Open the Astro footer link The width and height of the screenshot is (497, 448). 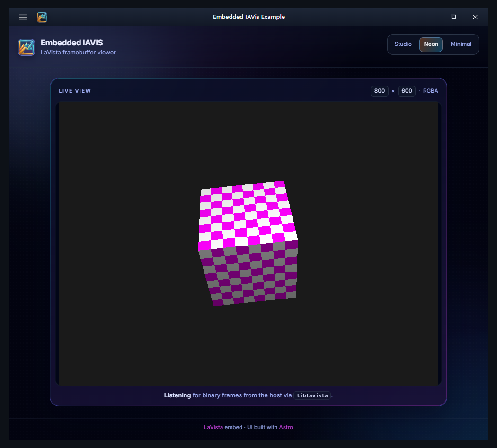286,427
